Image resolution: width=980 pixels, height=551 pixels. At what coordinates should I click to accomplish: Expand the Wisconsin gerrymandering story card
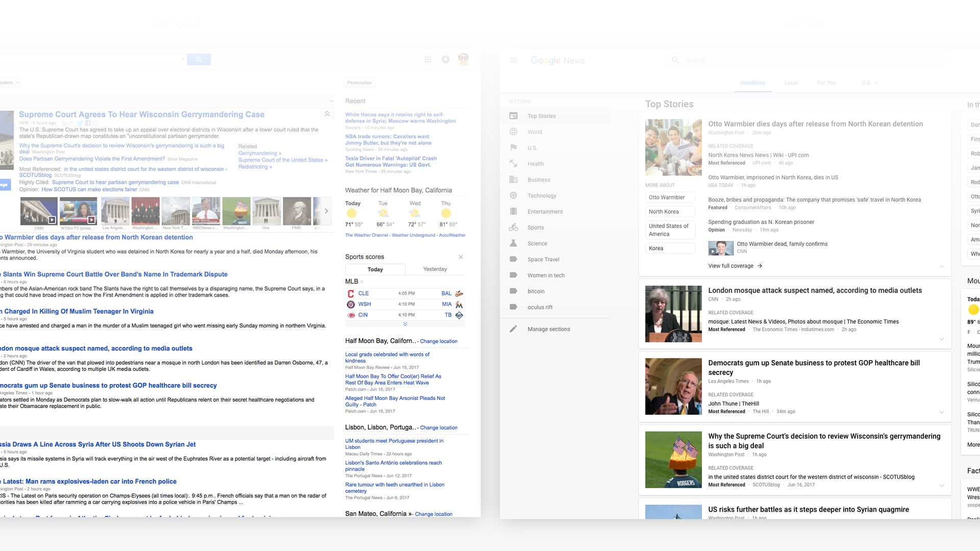pos(942,485)
